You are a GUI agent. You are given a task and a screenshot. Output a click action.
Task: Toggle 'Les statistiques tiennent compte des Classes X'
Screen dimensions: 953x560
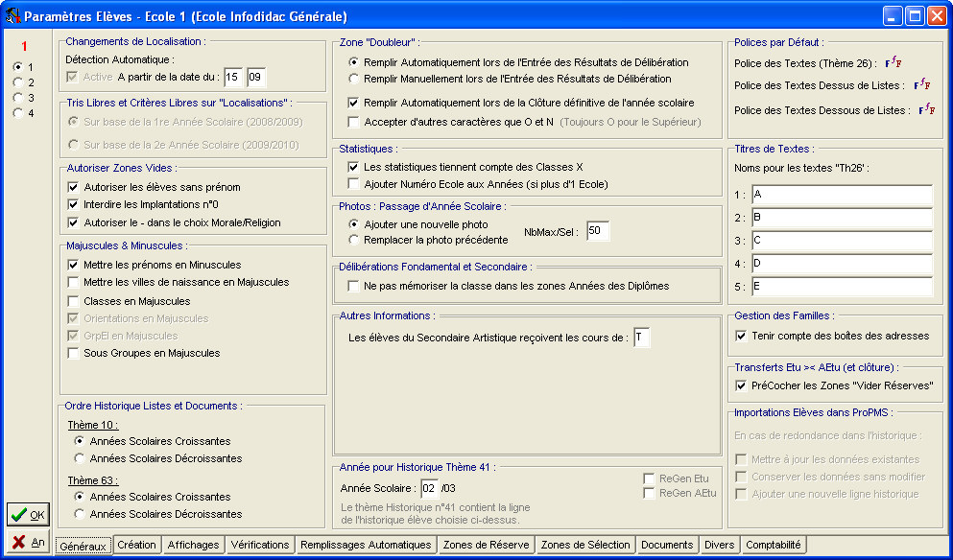coord(353,167)
